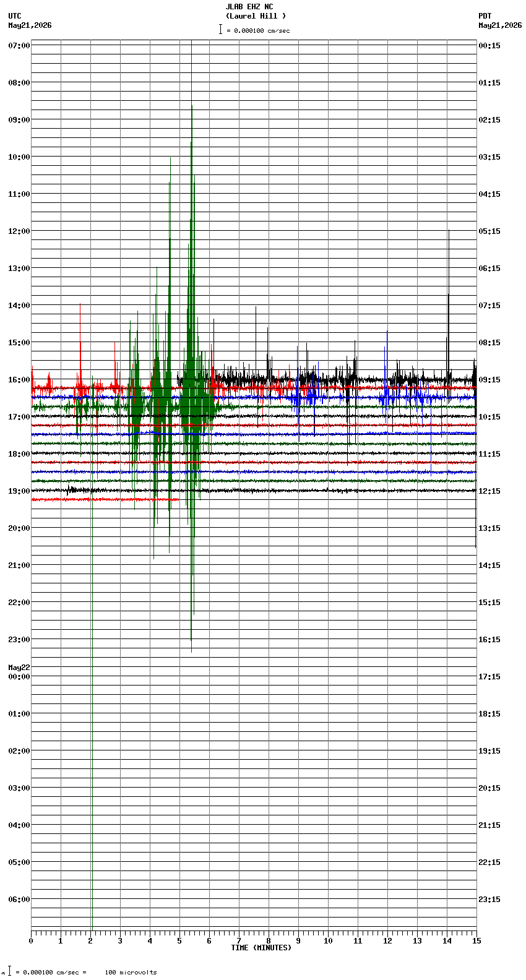Click the 12:00 UTC time label
Image resolution: width=526 pixels, height=980 pixels.
[19, 231]
